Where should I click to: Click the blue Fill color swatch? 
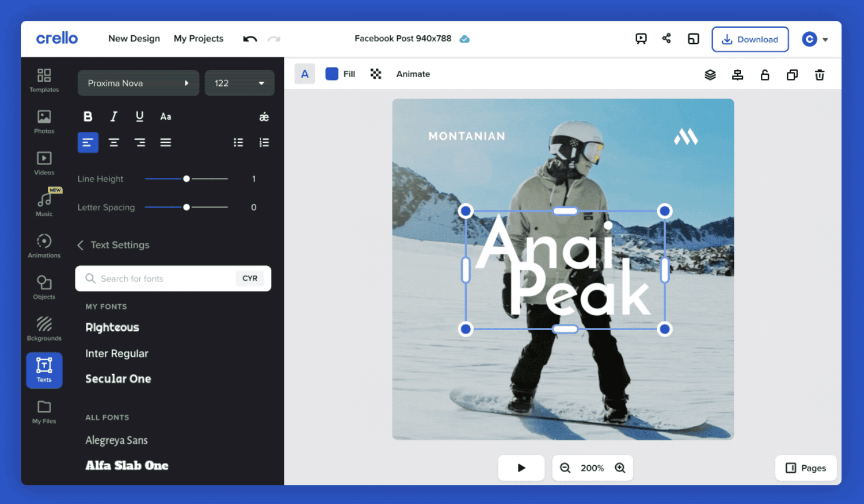click(x=332, y=74)
